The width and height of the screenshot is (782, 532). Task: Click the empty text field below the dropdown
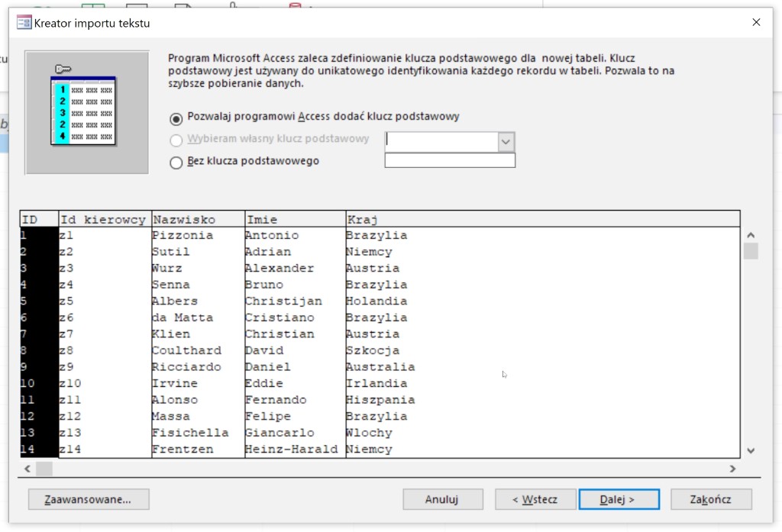point(450,160)
